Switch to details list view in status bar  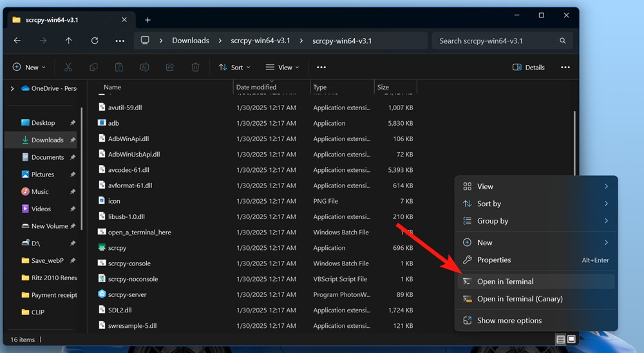(560, 339)
